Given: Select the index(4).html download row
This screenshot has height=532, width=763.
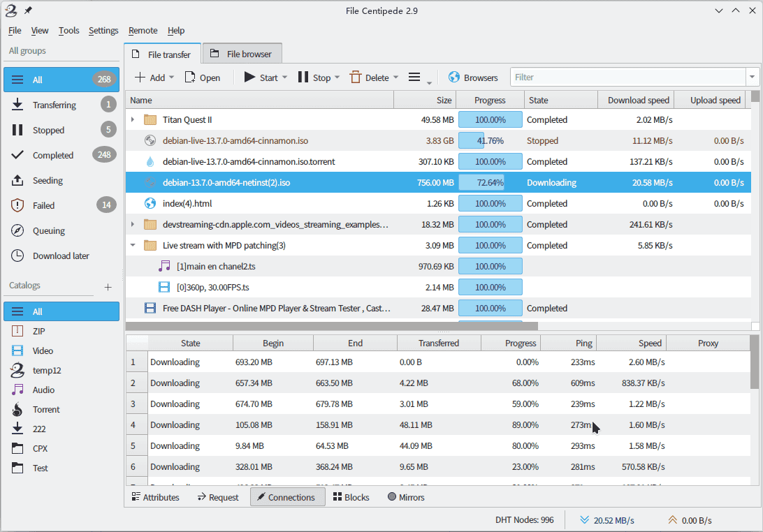Looking at the screenshot, I should pos(438,203).
